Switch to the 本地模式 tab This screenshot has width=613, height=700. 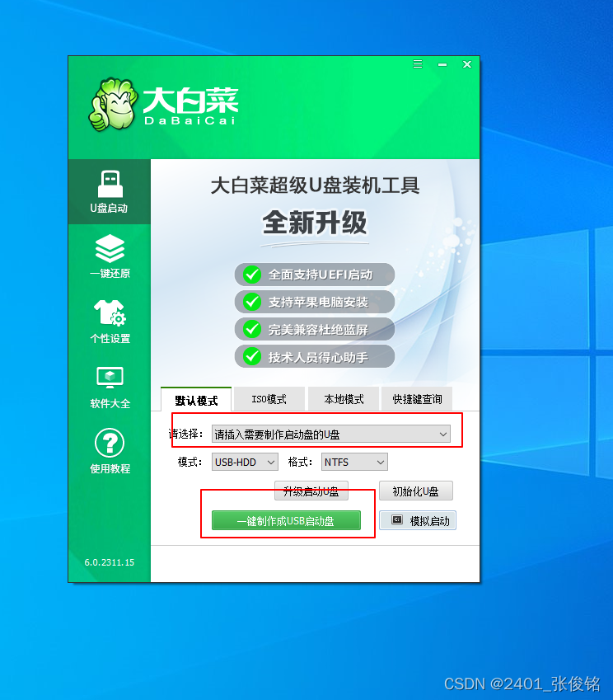coord(343,399)
